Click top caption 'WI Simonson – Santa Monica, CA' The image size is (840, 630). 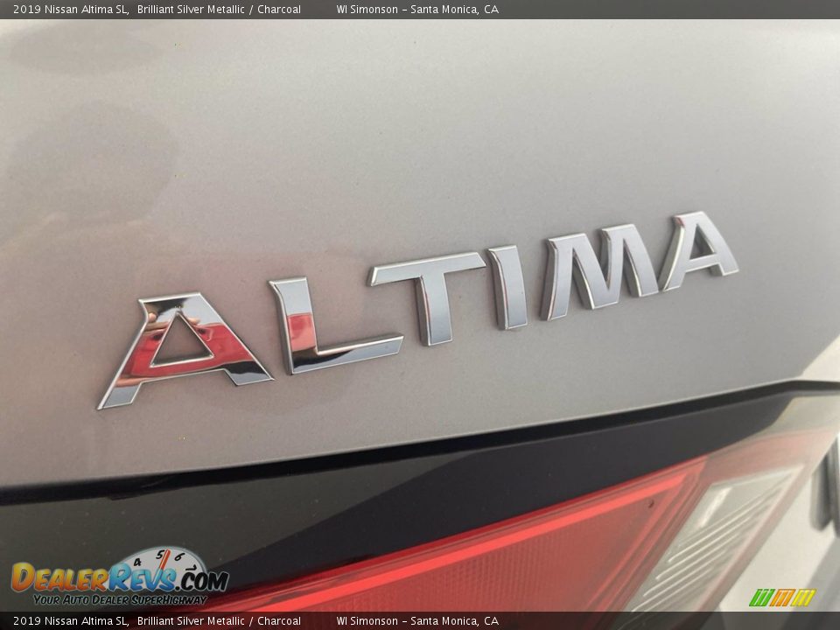pyautogui.click(x=417, y=9)
